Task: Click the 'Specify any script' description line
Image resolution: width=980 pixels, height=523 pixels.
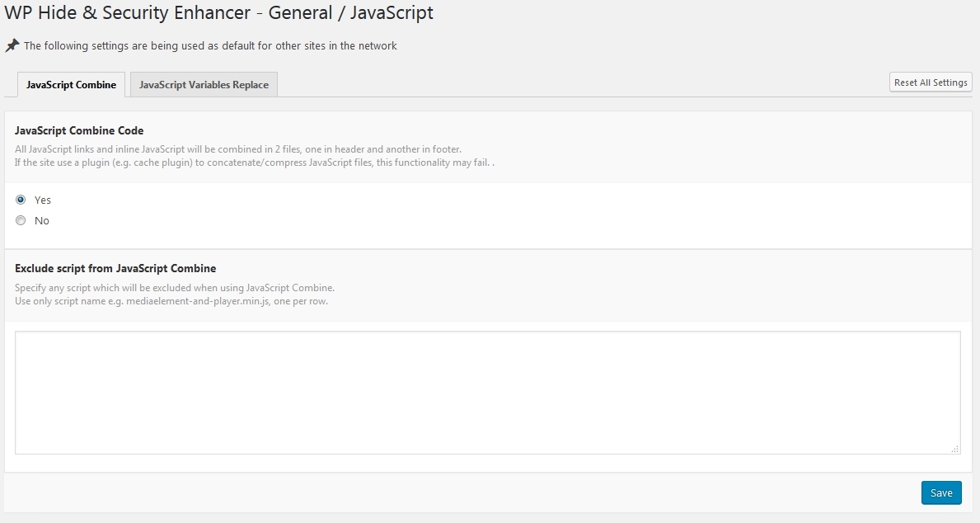Action: 175,288
